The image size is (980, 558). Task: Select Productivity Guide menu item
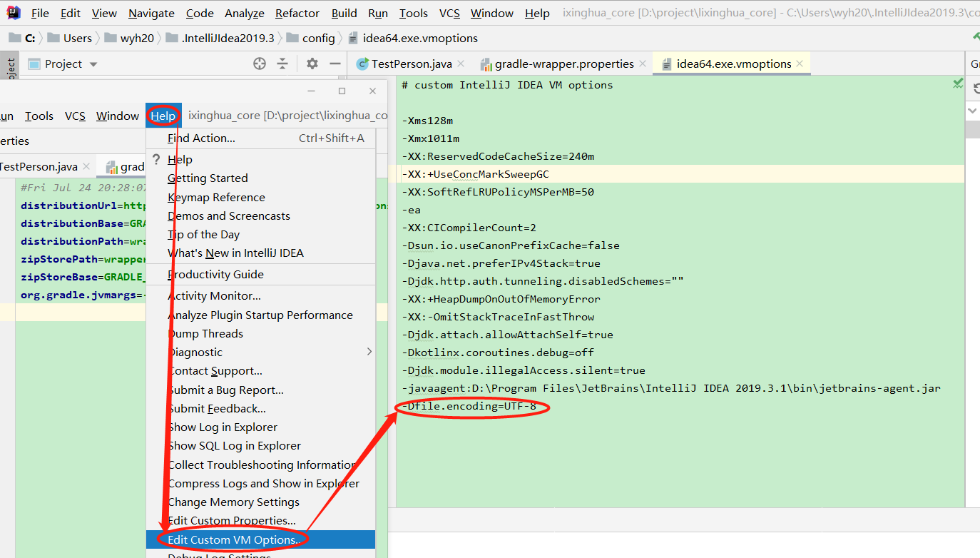coord(260,274)
